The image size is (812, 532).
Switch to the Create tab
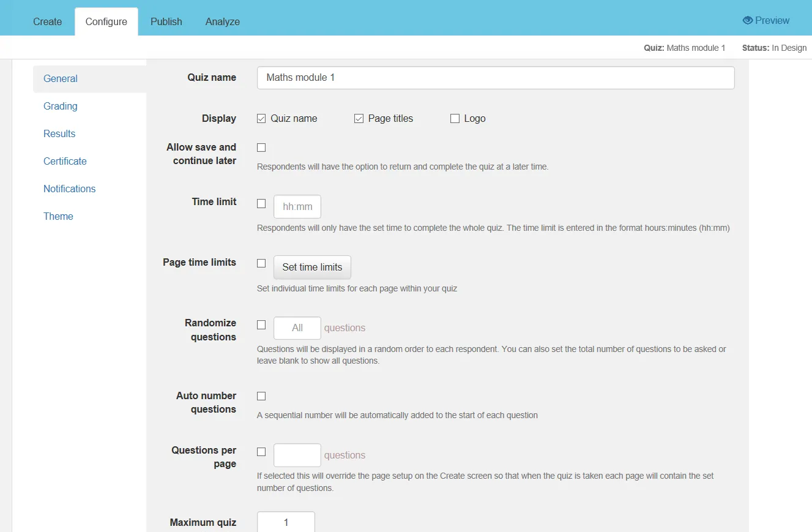(x=47, y=21)
